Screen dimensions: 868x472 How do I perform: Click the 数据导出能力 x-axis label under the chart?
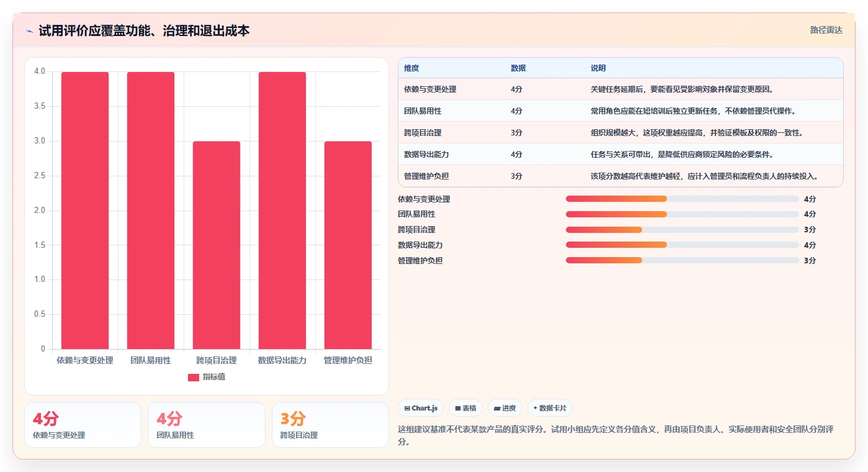282,360
